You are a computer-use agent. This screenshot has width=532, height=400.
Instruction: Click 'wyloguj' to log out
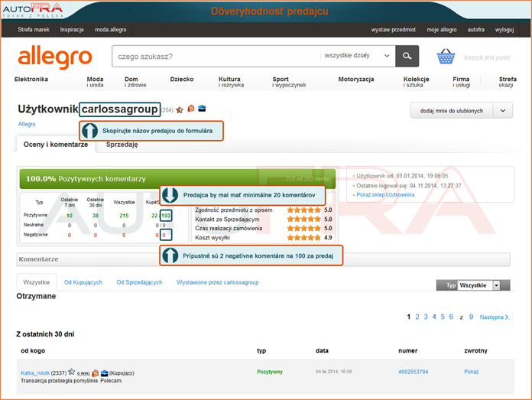pos(504,30)
